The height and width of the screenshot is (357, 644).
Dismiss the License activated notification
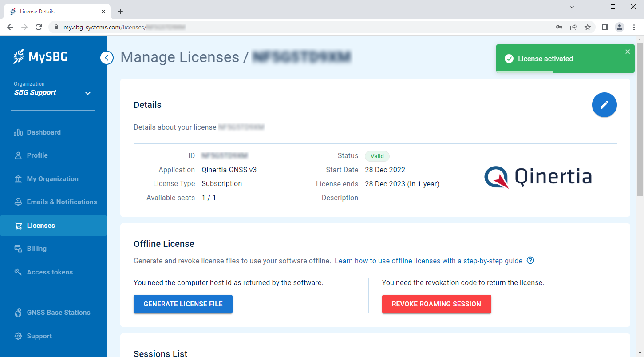627,52
